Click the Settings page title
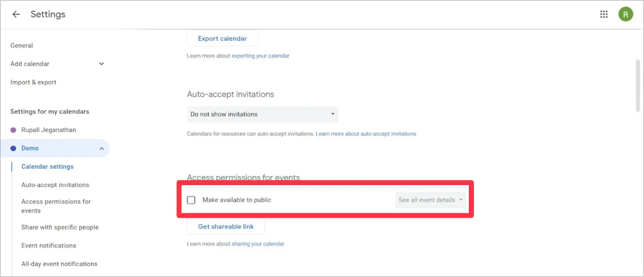 (48, 14)
